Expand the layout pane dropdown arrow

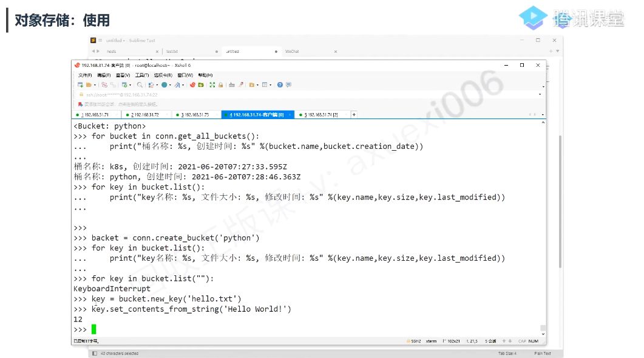coord(270,85)
